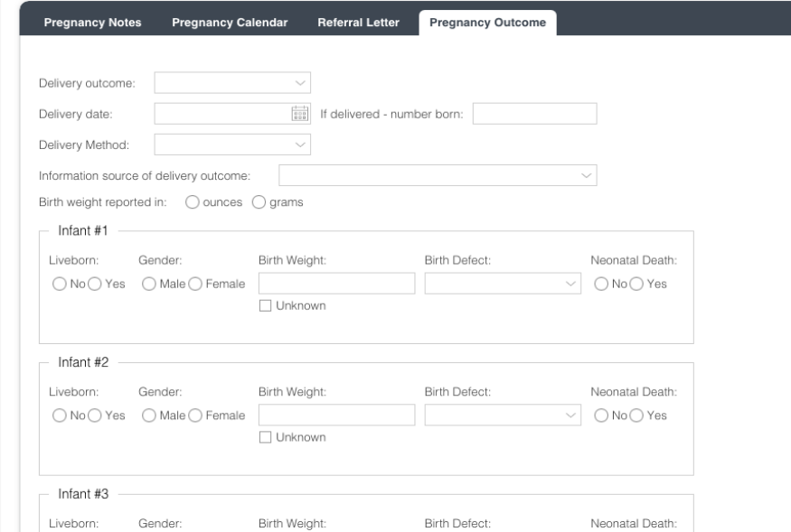Go to the Referral Letter tab
This screenshot has width=791, height=532.
pyautogui.click(x=358, y=23)
